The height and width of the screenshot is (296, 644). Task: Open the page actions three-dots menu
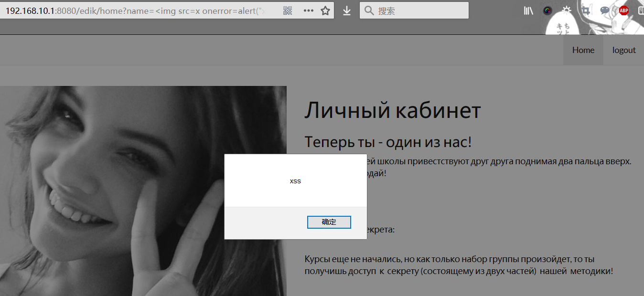coord(309,11)
